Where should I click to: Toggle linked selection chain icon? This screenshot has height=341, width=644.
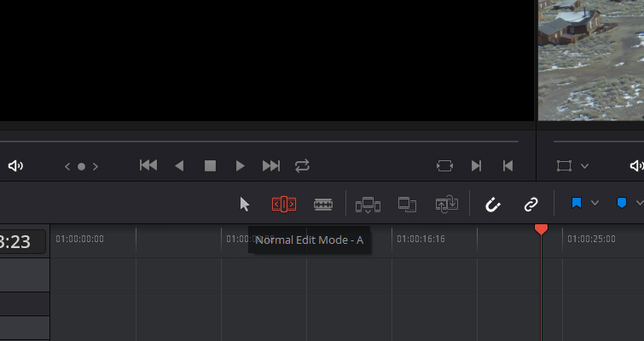[531, 204]
